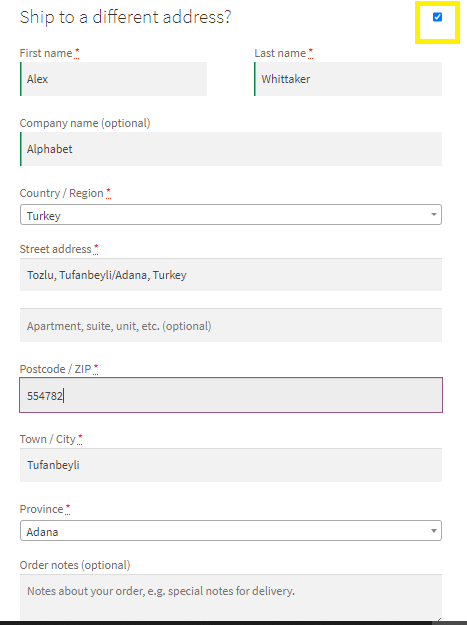Focus the Apartment, suite, unit optional field
This screenshot has height=625, width=467.
[231, 325]
